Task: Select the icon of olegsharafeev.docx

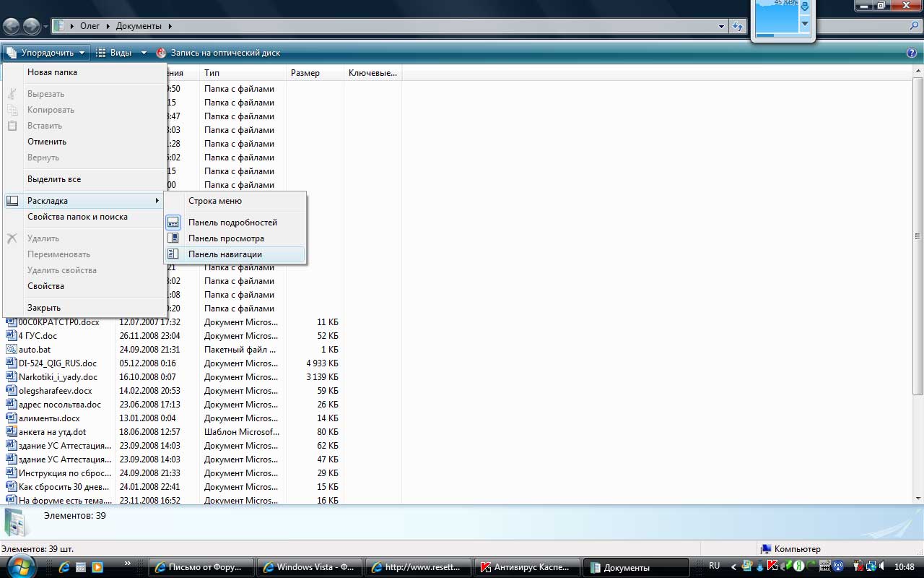Action: pos(11,391)
